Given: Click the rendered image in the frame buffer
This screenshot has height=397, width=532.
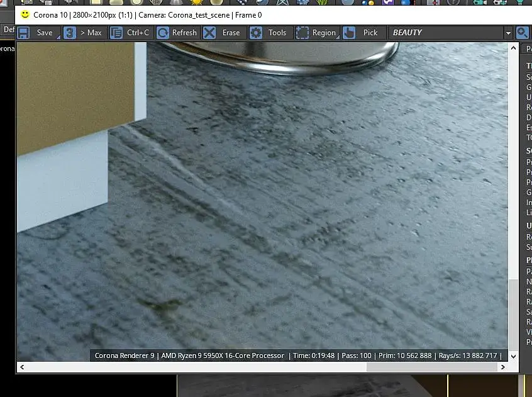Looking at the screenshot, I should point(263,201).
